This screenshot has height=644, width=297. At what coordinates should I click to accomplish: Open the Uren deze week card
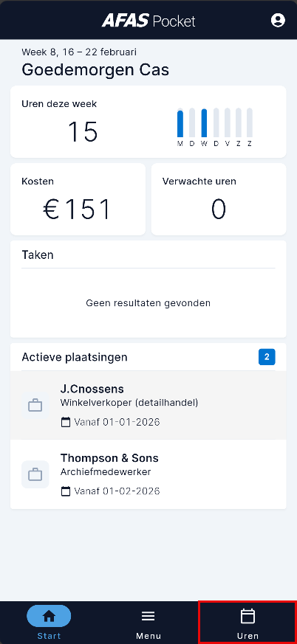coord(148,122)
